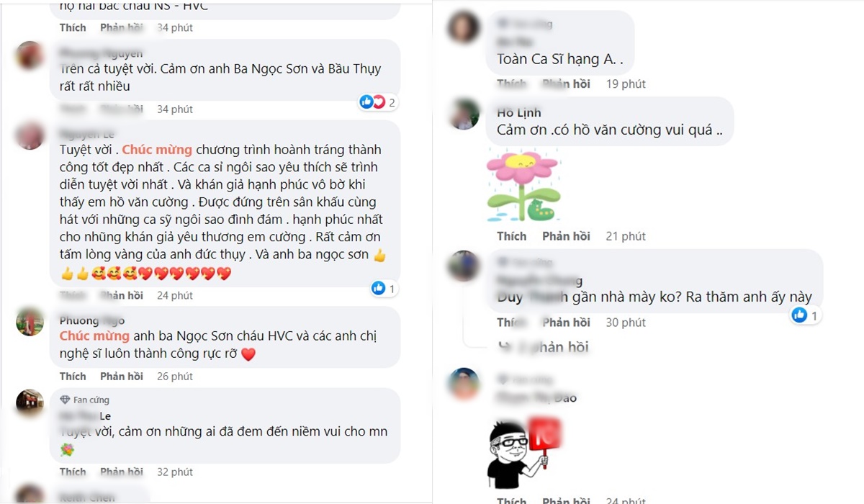Like Phuong Ngo's Chúc mừng comment

pos(73,377)
